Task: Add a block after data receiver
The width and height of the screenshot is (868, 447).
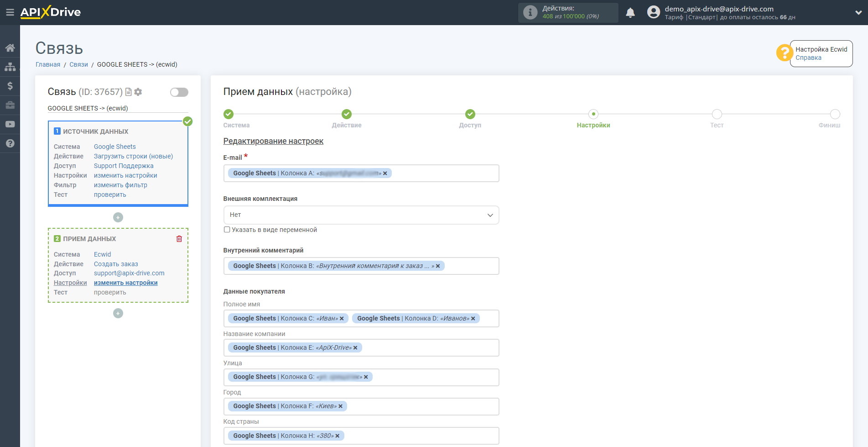Action: click(x=118, y=313)
